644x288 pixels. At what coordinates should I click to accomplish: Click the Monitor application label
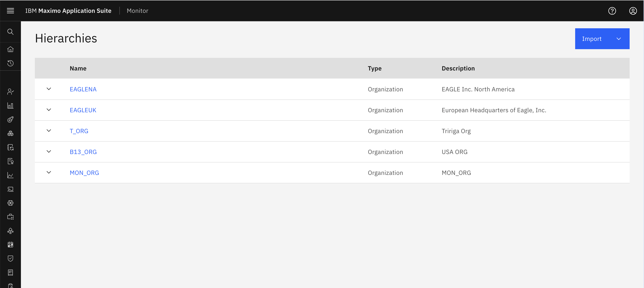[137, 11]
